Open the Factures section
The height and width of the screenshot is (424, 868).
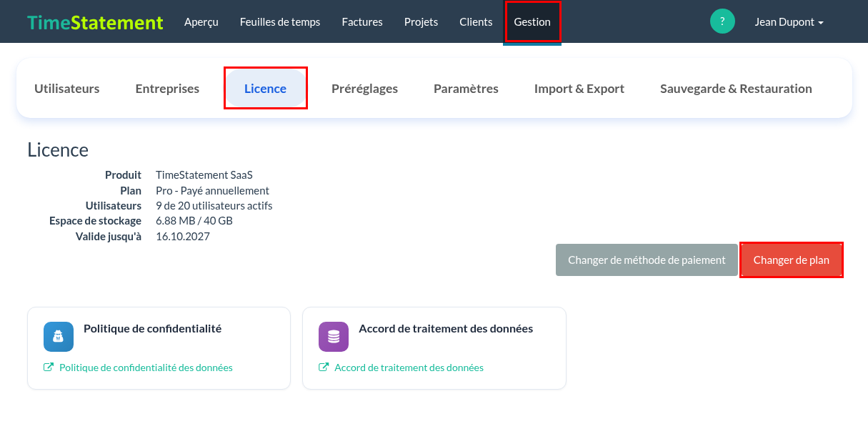(x=362, y=21)
